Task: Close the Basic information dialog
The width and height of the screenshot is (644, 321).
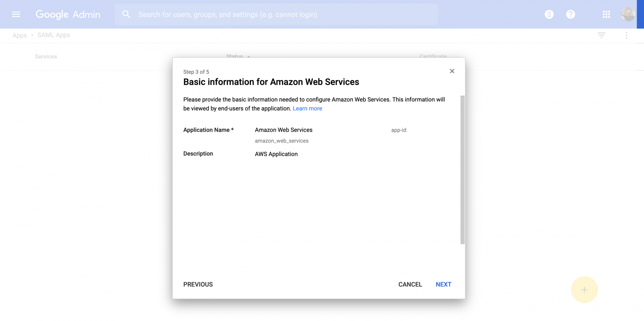Action: pyautogui.click(x=452, y=71)
